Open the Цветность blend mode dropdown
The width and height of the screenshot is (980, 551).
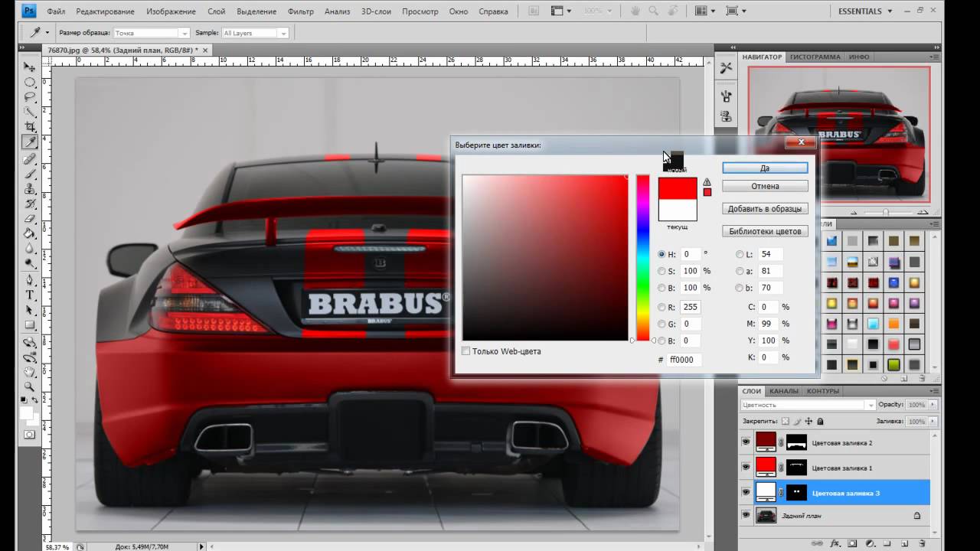point(808,405)
